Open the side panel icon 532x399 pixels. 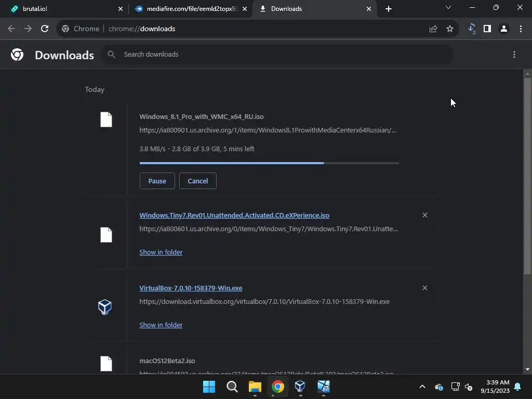coord(487,29)
